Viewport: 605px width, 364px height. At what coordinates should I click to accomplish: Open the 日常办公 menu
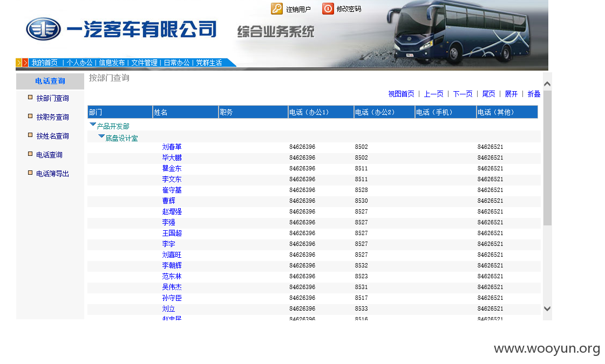click(176, 63)
